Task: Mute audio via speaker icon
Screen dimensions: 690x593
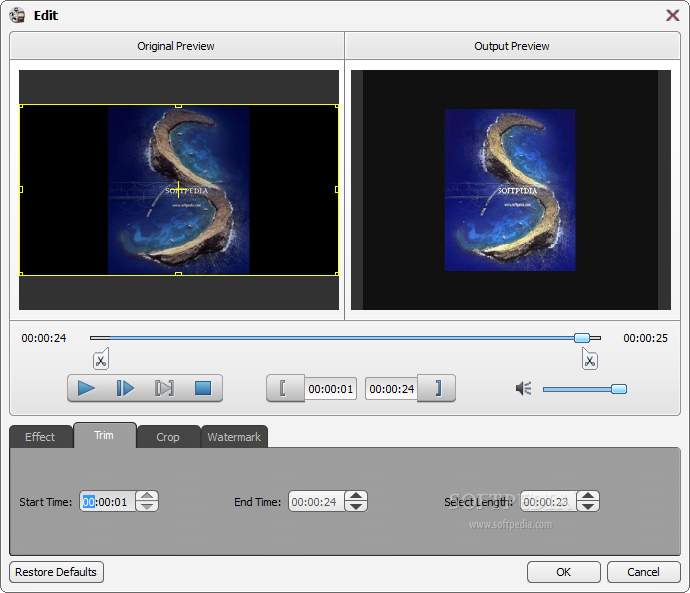Action: click(524, 388)
